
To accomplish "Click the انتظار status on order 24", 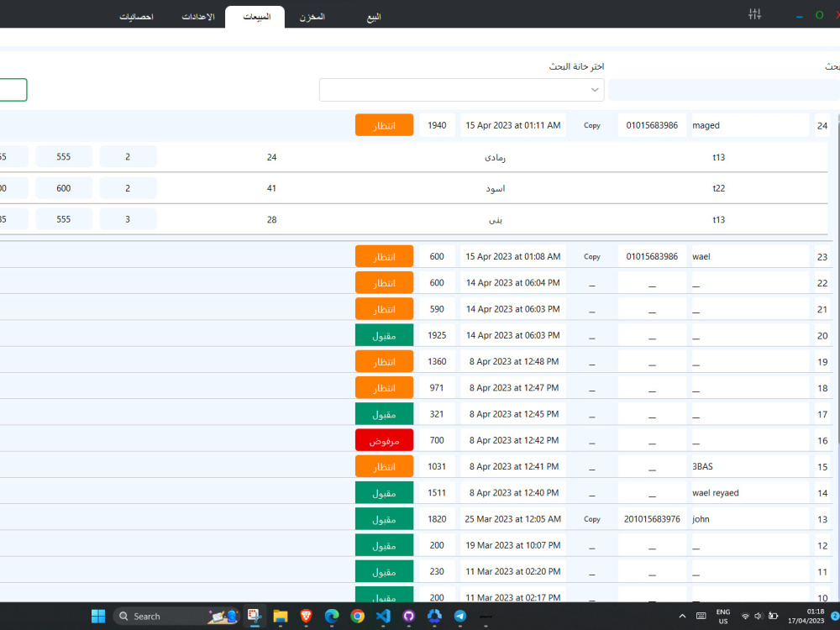I will [x=384, y=124].
